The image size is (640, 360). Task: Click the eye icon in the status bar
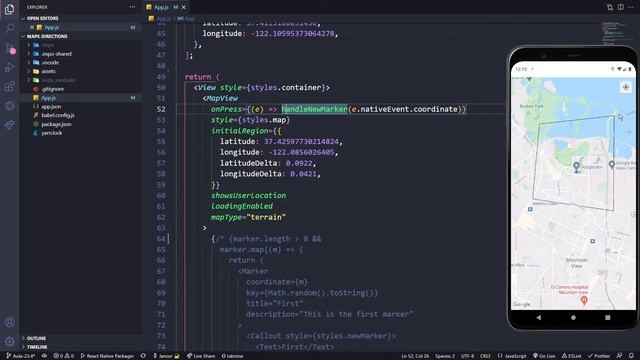pos(44,356)
